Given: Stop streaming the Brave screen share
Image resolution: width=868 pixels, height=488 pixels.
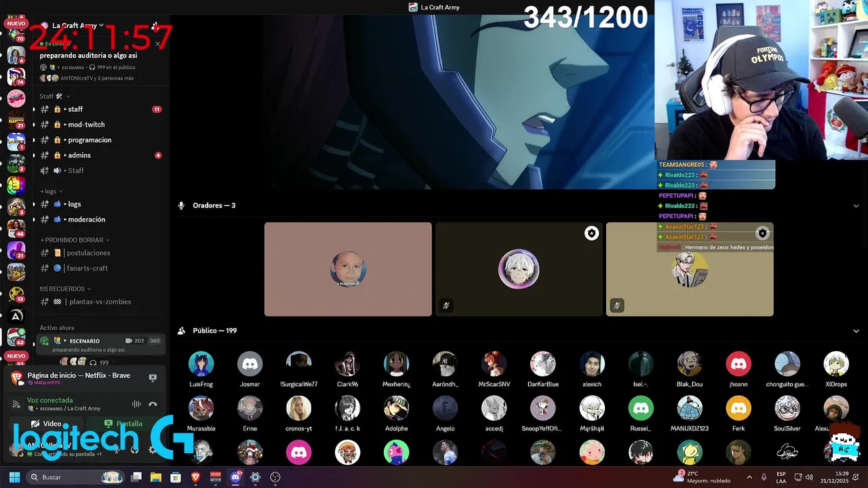Looking at the screenshot, I should coord(153,378).
